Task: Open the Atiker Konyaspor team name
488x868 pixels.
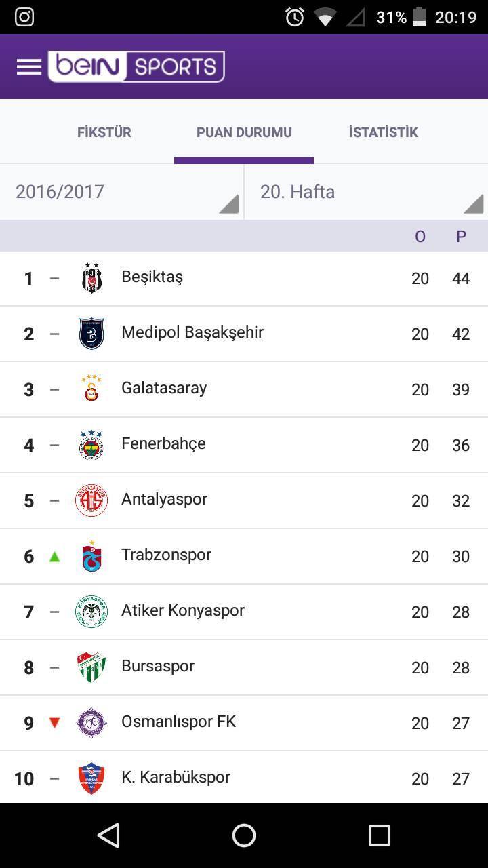Action: pos(183,610)
